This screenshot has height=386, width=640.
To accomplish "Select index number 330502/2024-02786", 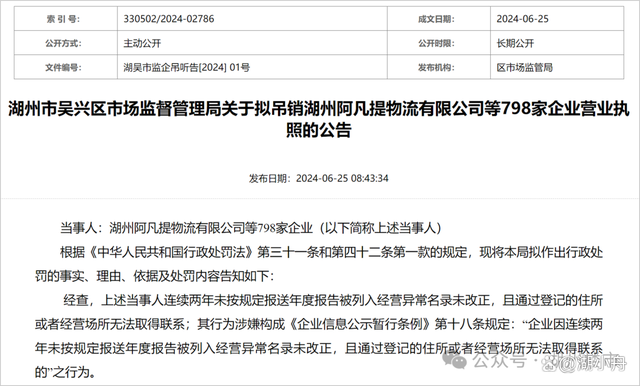I will [169, 19].
